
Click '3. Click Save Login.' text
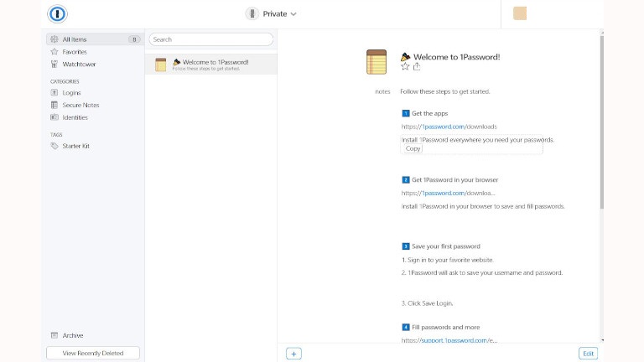pyautogui.click(x=427, y=303)
